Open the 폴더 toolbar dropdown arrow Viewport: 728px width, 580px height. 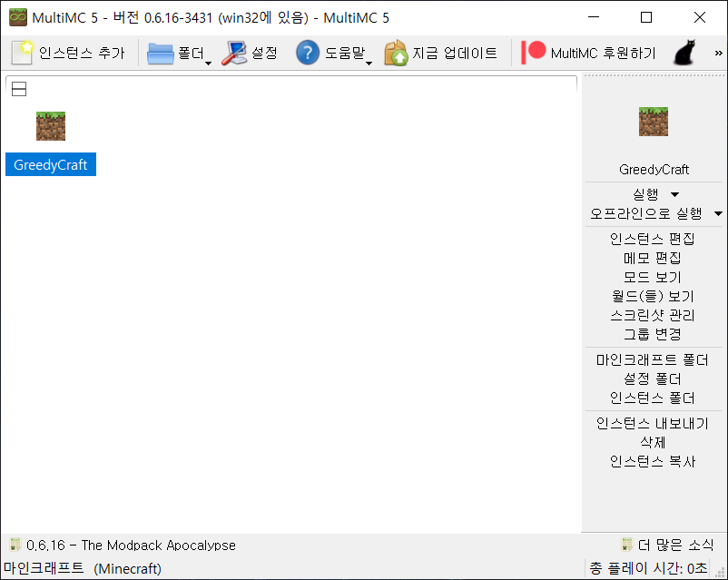[x=208, y=64]
